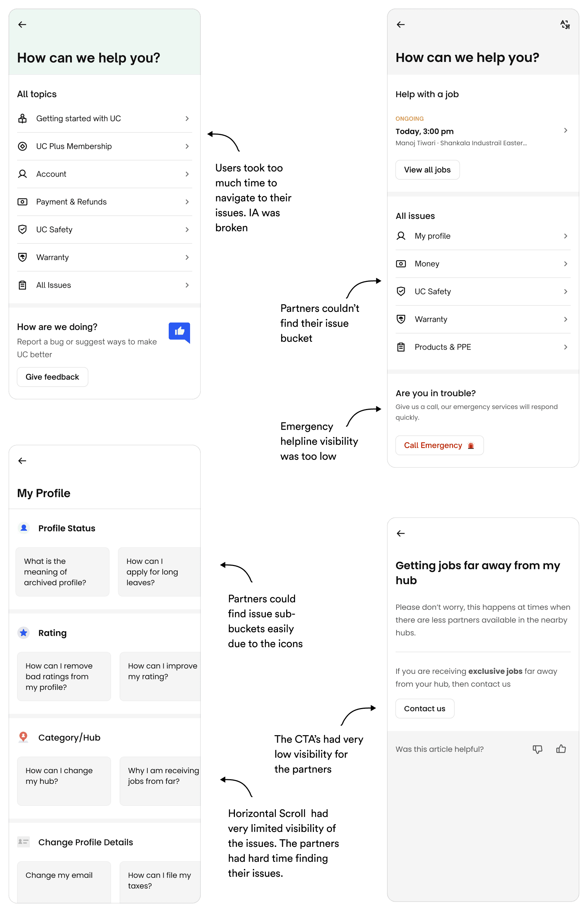
Task: Open the Warranty topic under All topics
Action: point(104,257)
